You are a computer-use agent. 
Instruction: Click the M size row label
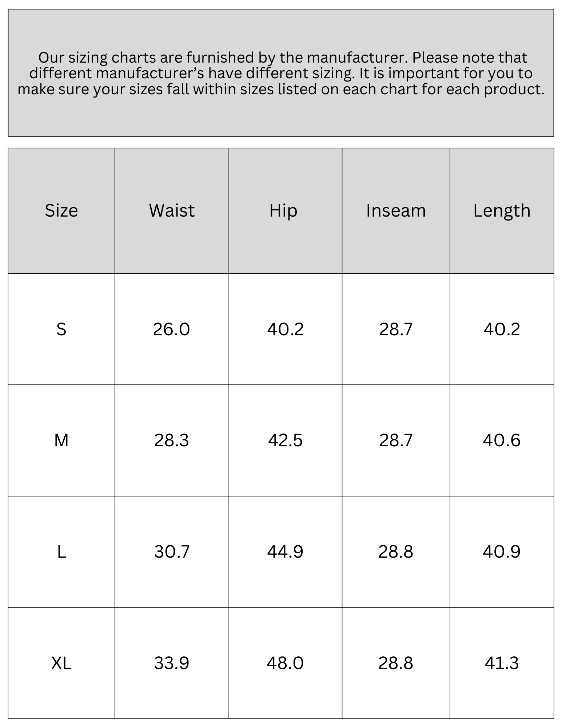tap(61, 440)
